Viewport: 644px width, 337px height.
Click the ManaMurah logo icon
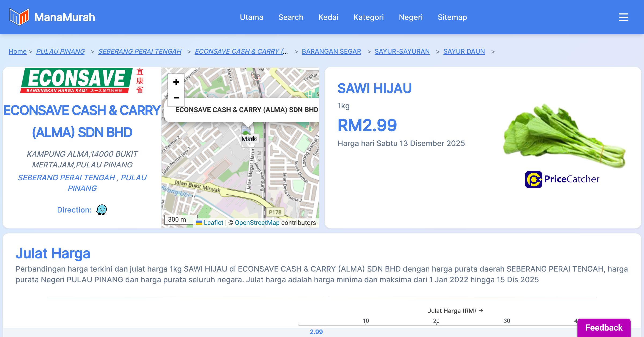(x=19, y=17)
